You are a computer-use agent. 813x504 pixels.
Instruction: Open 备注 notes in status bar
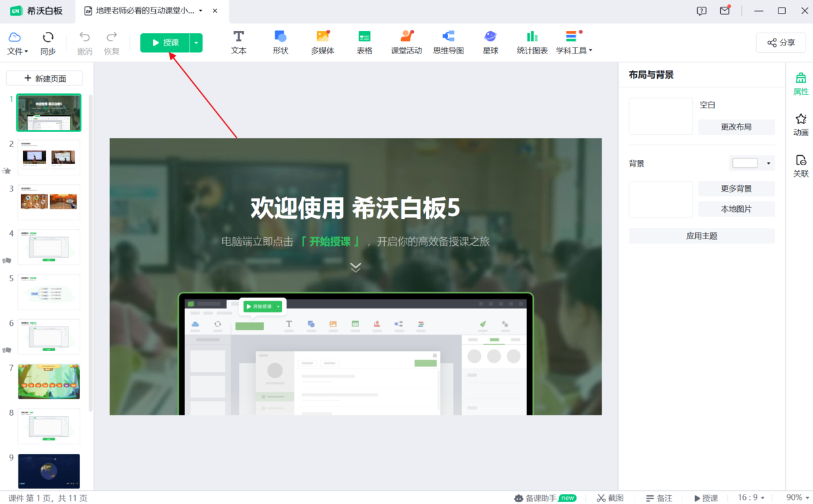coord(659,498)
